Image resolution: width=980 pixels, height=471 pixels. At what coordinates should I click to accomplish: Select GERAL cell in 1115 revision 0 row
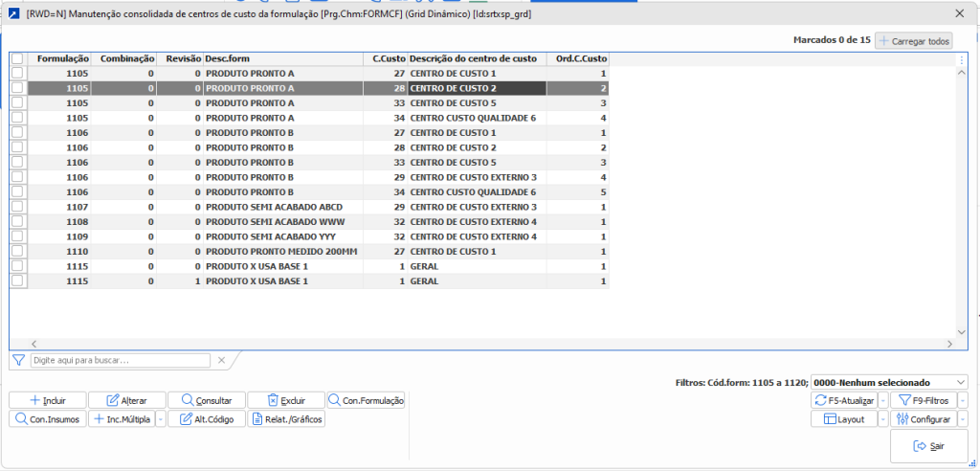pos(478,266)
